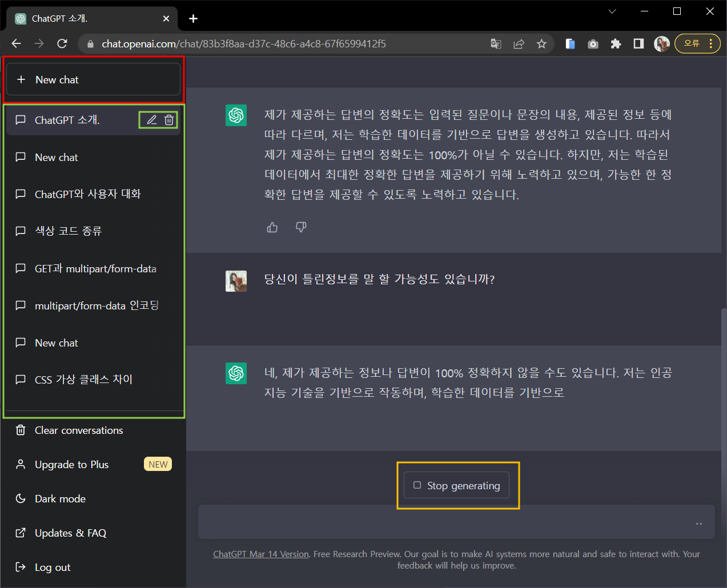Open the New chat conversation above CSS 가상 클래스
The width and height of the screenshot is (727, 588).
[x=93, y=343]
